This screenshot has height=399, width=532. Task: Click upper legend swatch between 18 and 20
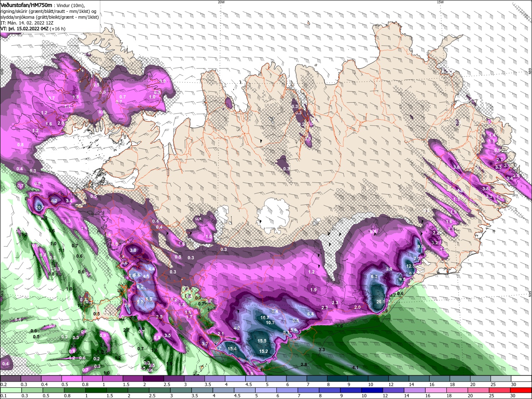[x=460, y=379]
